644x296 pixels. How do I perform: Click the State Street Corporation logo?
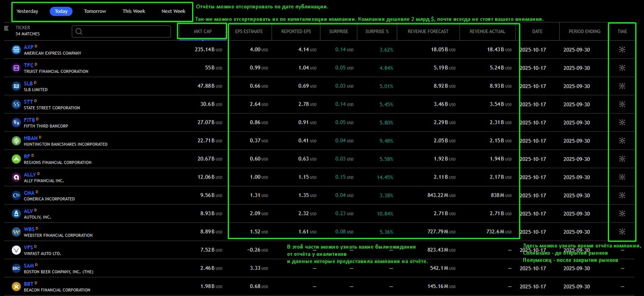click(x=16, y=105)
